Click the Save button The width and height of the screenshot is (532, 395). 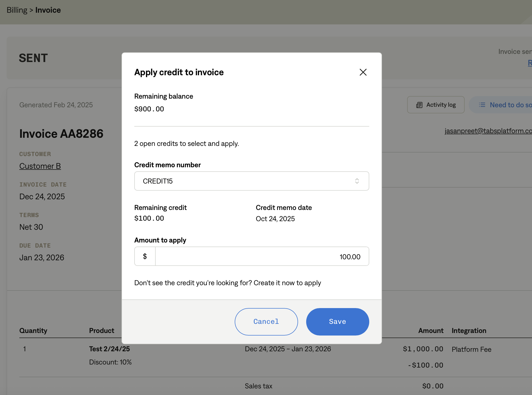pyautogui.click(x=337, y=322)
